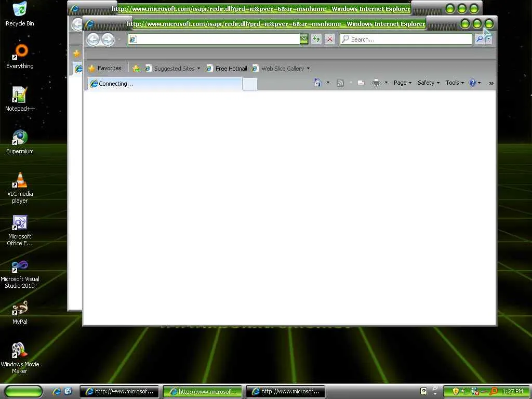This screenshot has width=532, height=399.
Task: Select the Everything desktop shortcut
Action: tap(20, 56)
